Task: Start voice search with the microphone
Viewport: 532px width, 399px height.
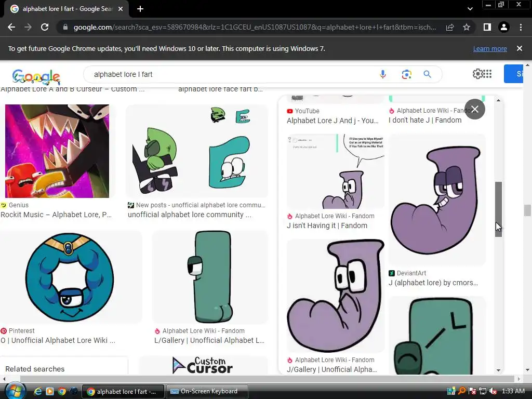Action: tap(383, 74)
